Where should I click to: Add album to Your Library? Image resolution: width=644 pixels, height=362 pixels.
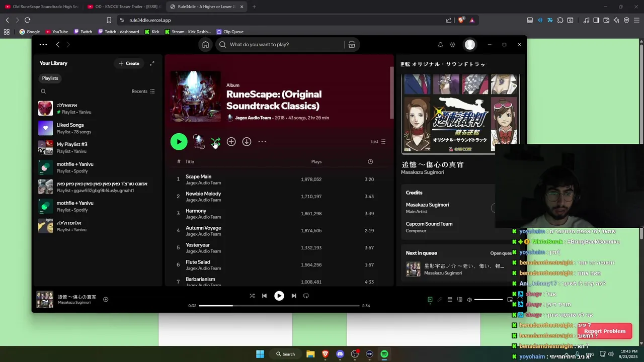231,142
